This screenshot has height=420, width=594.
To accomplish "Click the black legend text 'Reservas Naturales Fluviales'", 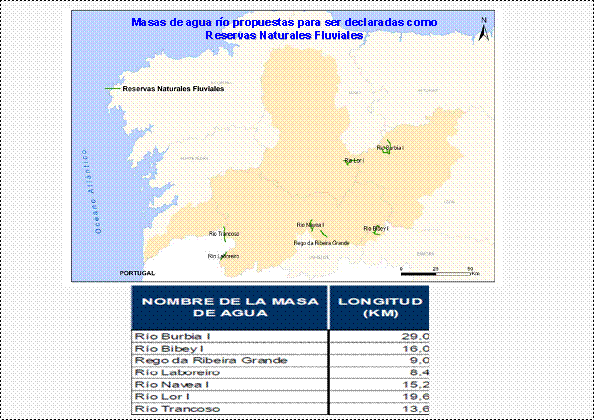I will [x=173, y=89].
